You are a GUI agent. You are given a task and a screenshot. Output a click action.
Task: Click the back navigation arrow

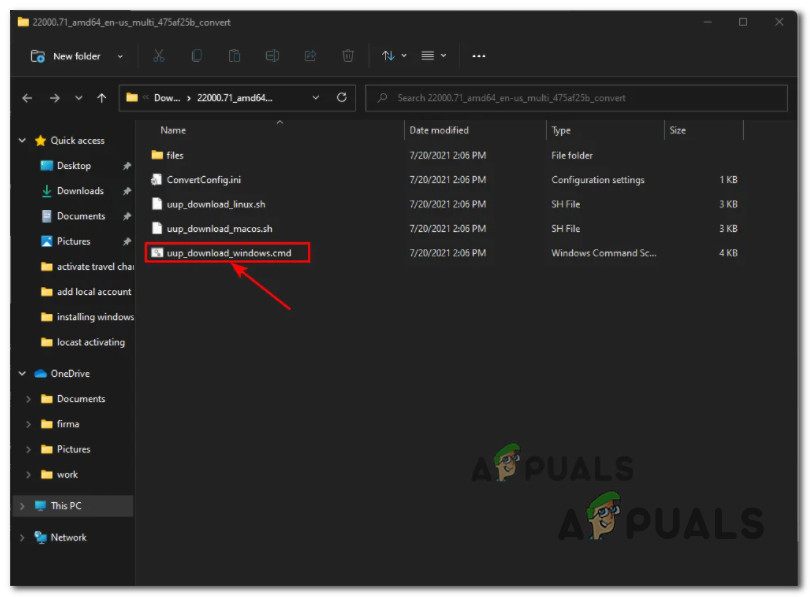(27, 97)
